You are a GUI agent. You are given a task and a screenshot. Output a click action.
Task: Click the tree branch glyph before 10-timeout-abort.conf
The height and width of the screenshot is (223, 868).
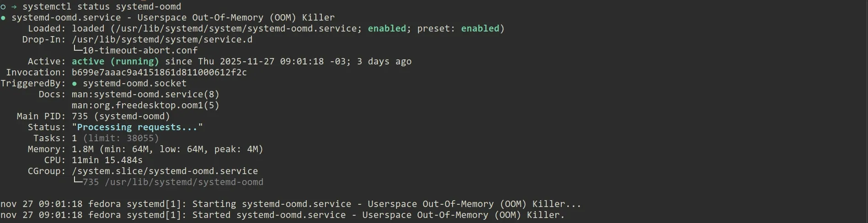pyautogui.click(x=77, y=50)
